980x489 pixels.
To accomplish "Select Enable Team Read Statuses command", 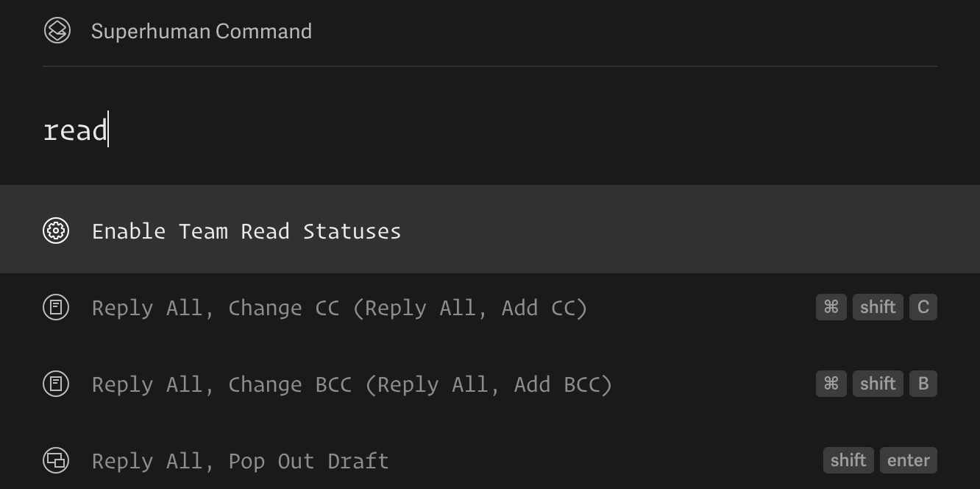I will coord(490,231).
